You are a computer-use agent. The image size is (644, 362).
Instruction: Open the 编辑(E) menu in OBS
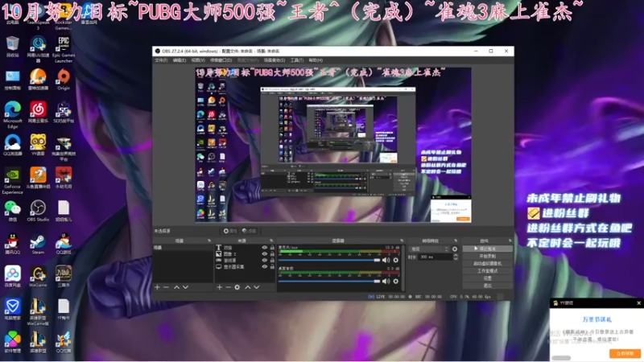(x=180, y=60)
